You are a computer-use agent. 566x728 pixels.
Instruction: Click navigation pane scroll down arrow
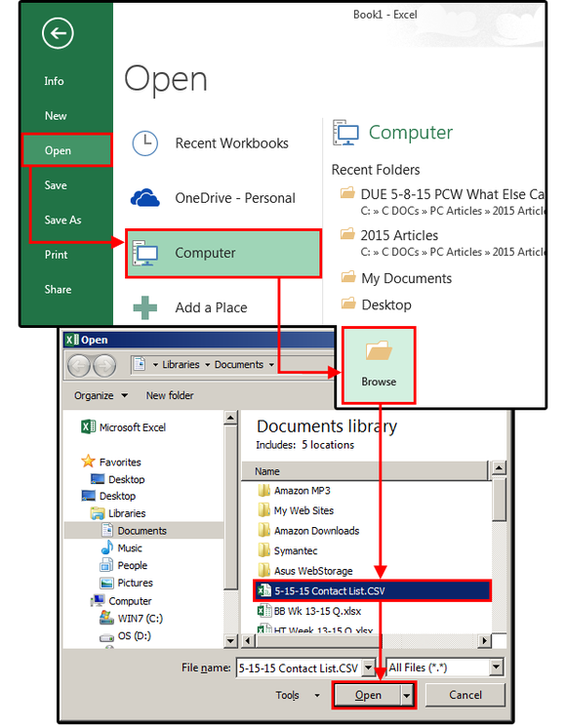click(x=230, y=641)
